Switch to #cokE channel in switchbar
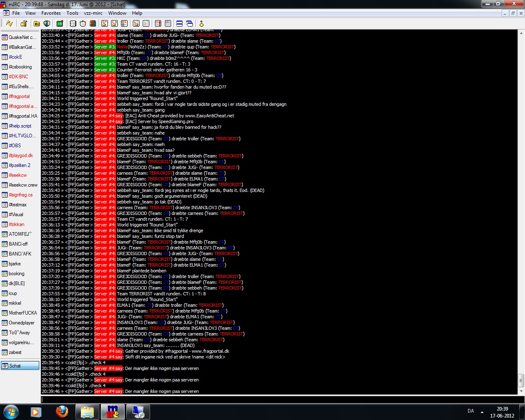525x420 pixels. coord(20,57)
